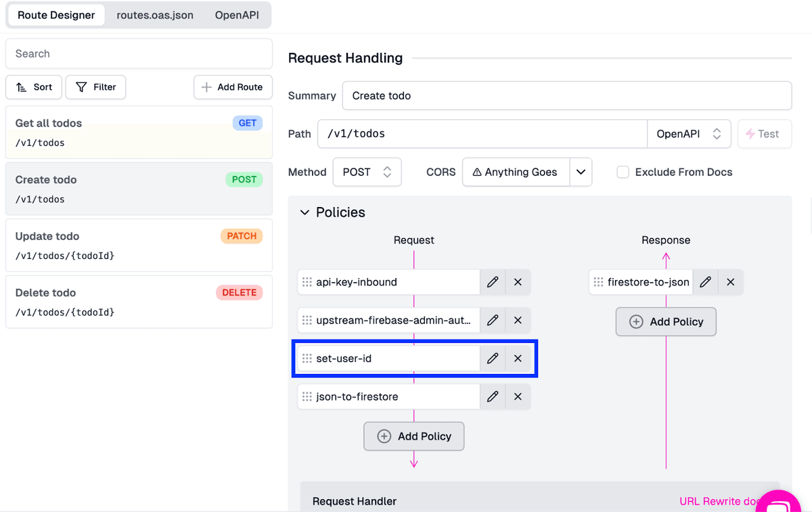Click the Search routes input field
This screenshot has width=812, height=512.
[x=139, y=53]
